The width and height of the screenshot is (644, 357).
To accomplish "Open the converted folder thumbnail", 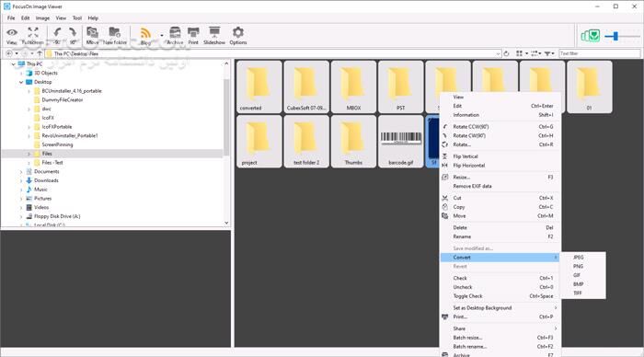I will [259, 86].
